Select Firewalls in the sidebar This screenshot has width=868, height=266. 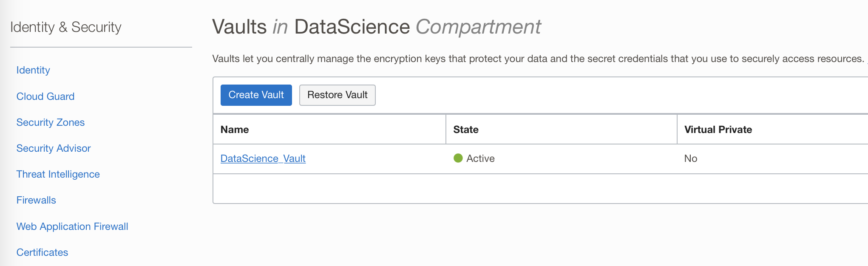(x=36, y=200)
